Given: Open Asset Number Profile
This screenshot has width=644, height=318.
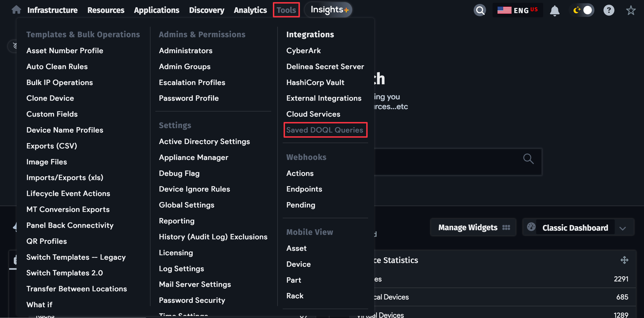Looking at the screenshot, I should [x=65, y=51].
